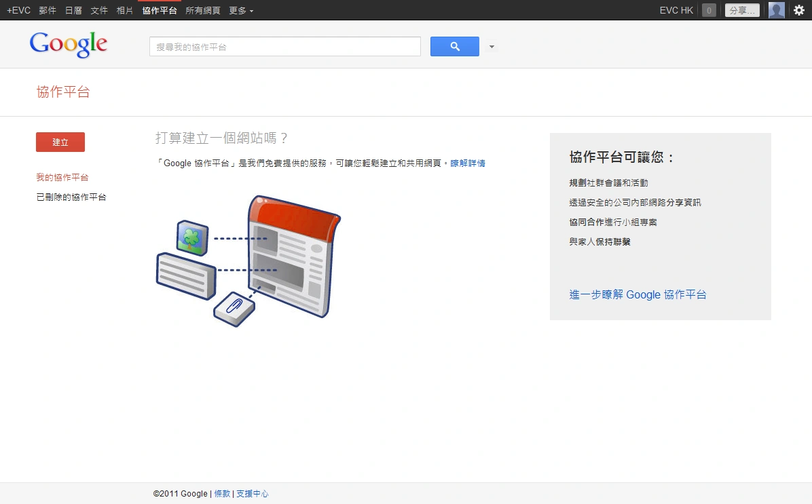This screenshot has height=504, width=812.
Task: Open the 支援中心 footer link
Action: pyautogui.click(x=252, y=494)
